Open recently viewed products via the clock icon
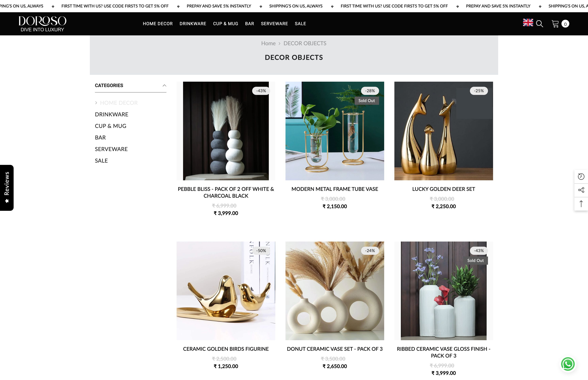The image size is (588, 380). [581, 176]
